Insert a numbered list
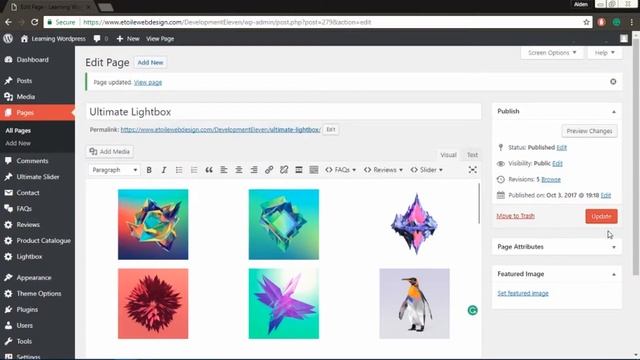The height and width of the screenshot is (360, 640). [194, 170]
